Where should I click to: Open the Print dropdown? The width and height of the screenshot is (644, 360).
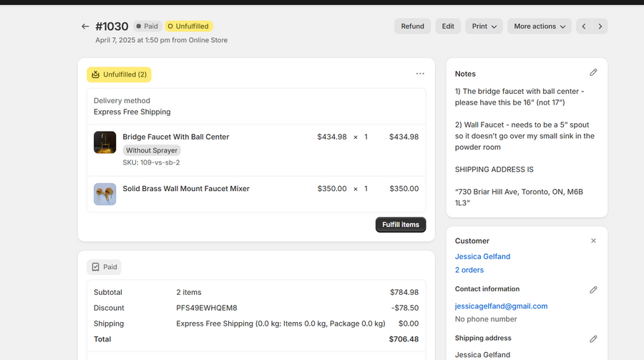(x=484, y=26)
